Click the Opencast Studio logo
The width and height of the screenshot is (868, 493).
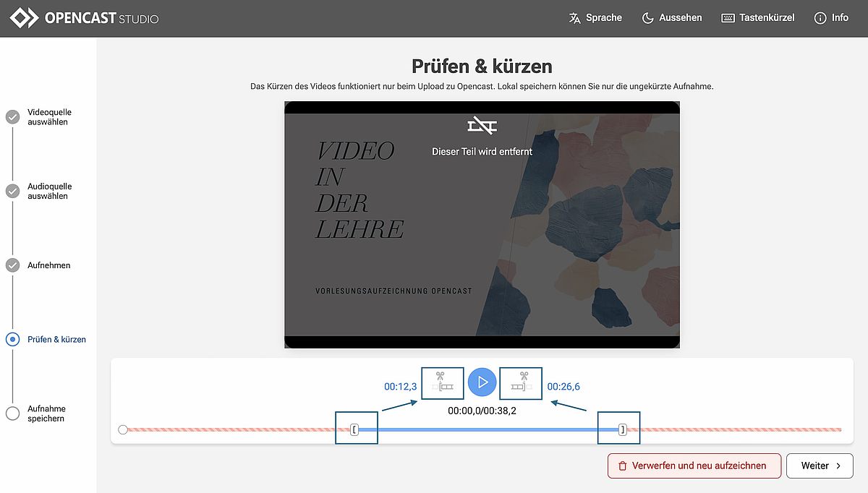point(84,18)
